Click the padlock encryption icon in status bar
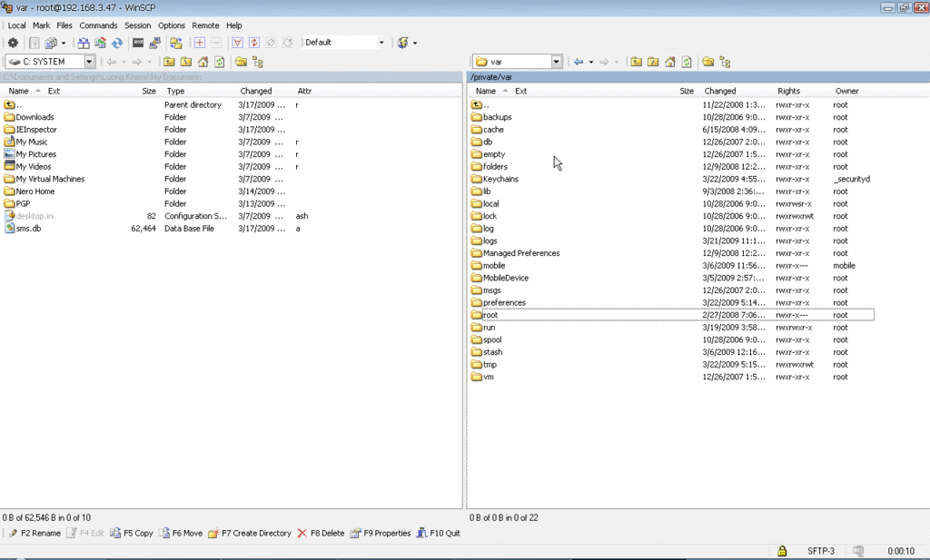 [x=782, y=551]
